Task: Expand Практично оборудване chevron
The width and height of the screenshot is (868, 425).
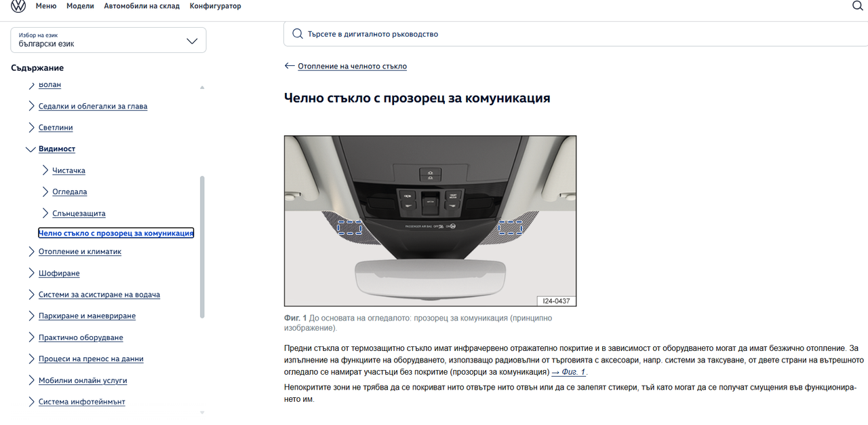Action: pos(31,337)
